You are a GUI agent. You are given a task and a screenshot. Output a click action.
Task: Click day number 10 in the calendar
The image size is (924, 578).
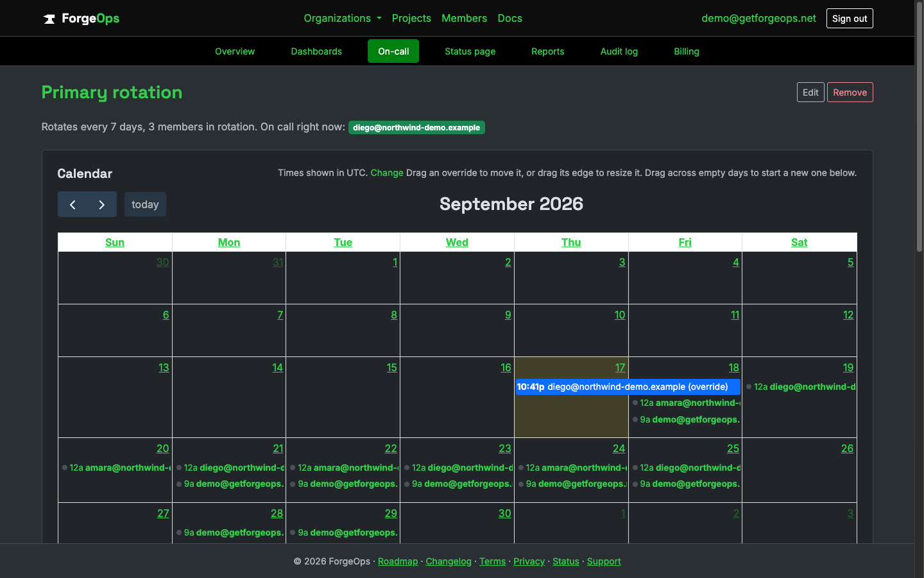619,315
